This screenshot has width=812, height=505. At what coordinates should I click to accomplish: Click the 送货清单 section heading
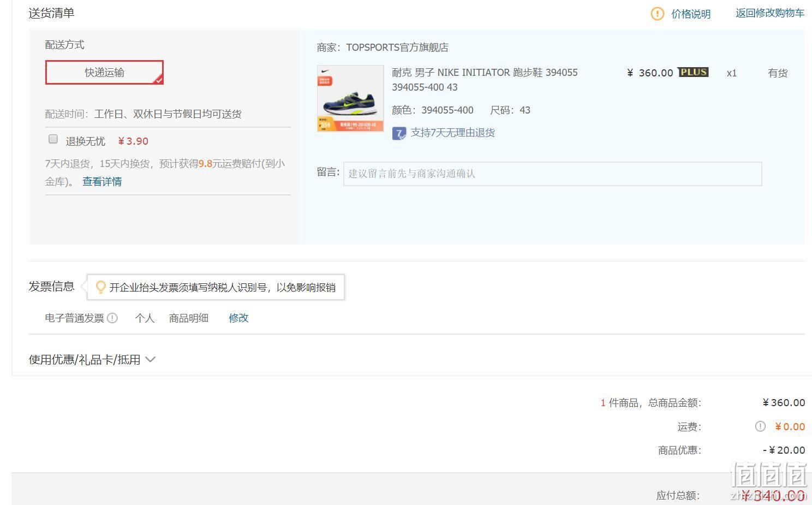(51, 13)
